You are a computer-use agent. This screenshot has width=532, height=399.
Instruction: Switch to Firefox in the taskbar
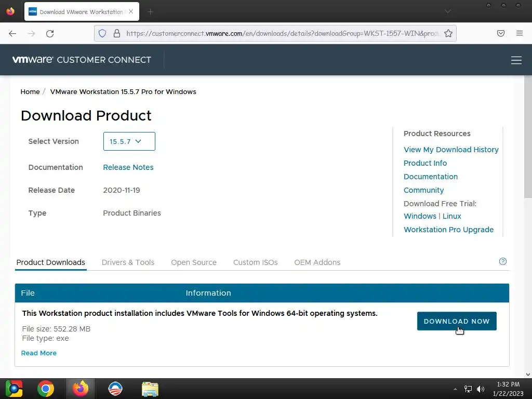tap(81, 389)
